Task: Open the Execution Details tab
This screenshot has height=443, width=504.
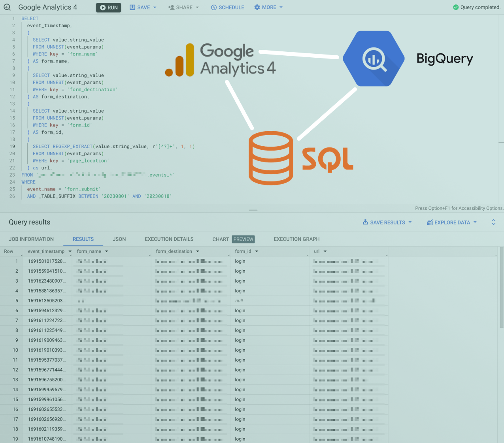Action: tap(169, 239)
